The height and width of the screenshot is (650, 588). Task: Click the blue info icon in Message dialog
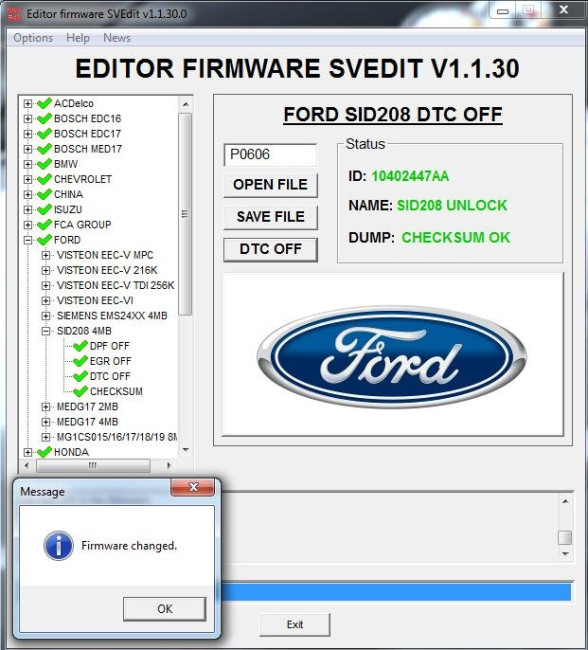tap(58, 546)
